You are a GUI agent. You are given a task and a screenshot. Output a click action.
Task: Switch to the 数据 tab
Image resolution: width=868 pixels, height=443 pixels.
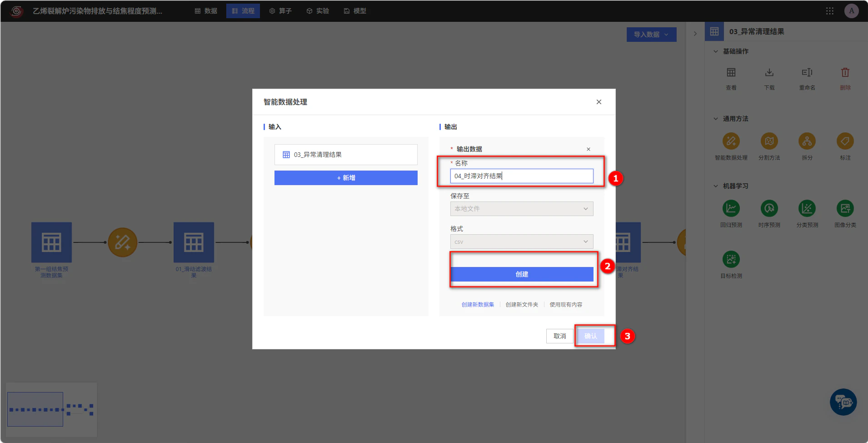[206, 11]
